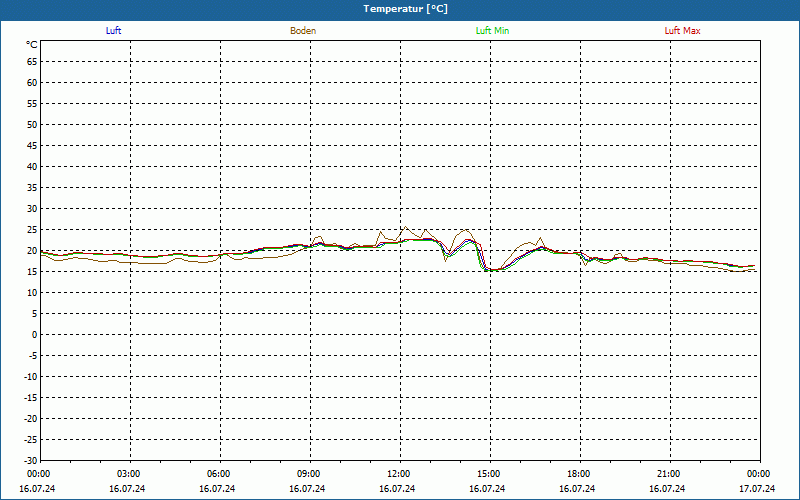Click the 30 value on temperature axis
Screen dimensions: 800x500
(32, 209)
